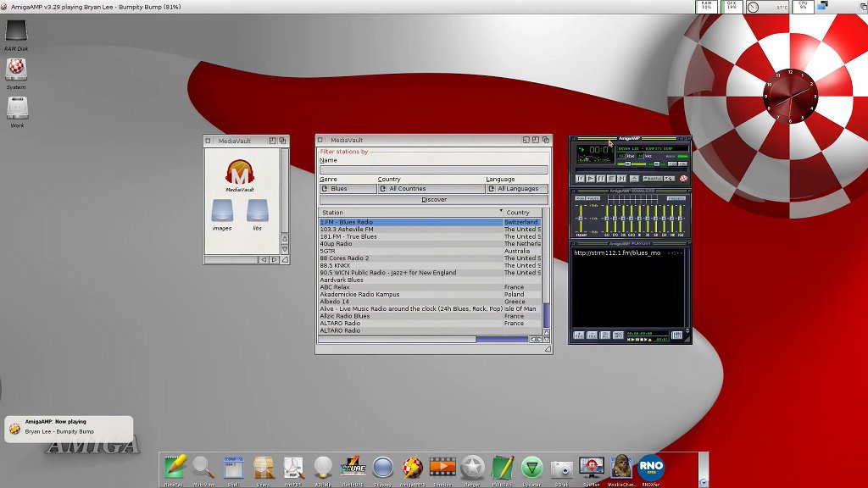Image resolution: width=868 pixels, height=488 pixels.
Task: Click the boing ball icon in AmigaAMP
Action: click(x=684, y=179)
